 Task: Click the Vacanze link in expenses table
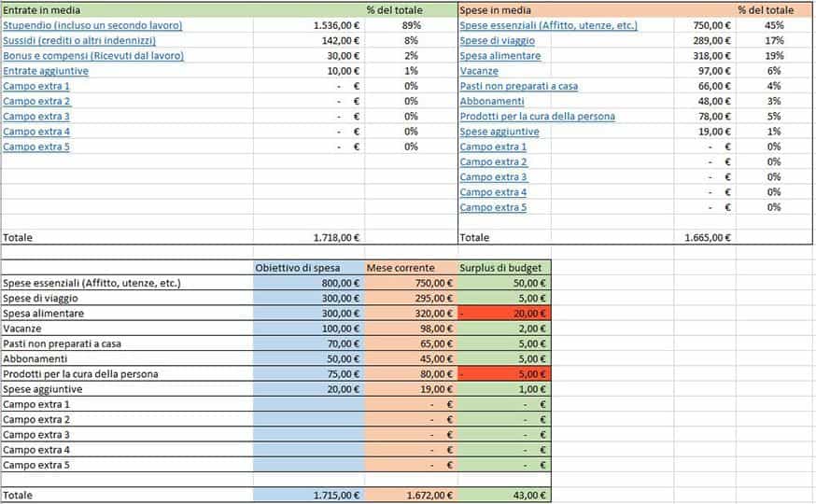(480, 71)
